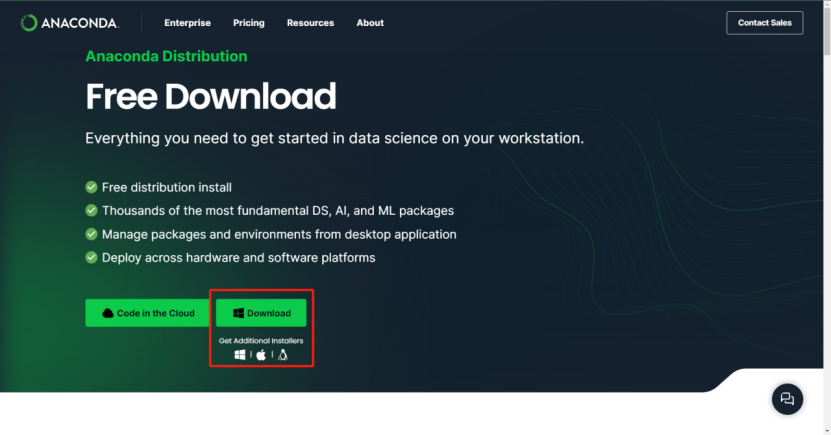The height and width of the screenshot is (435, 831).
Task: Click the Contact Sales button
Action: tap(764, 23)
